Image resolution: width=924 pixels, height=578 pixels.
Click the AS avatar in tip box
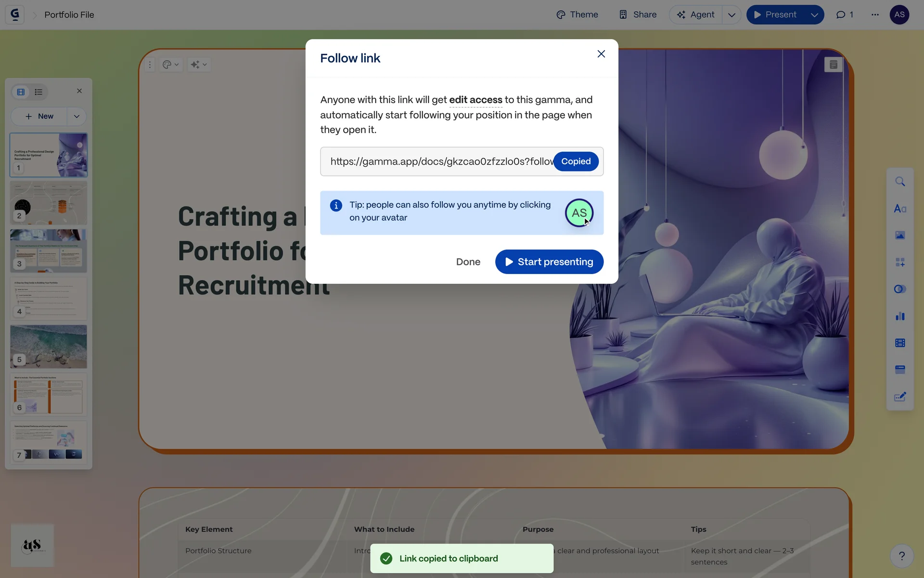579,213
